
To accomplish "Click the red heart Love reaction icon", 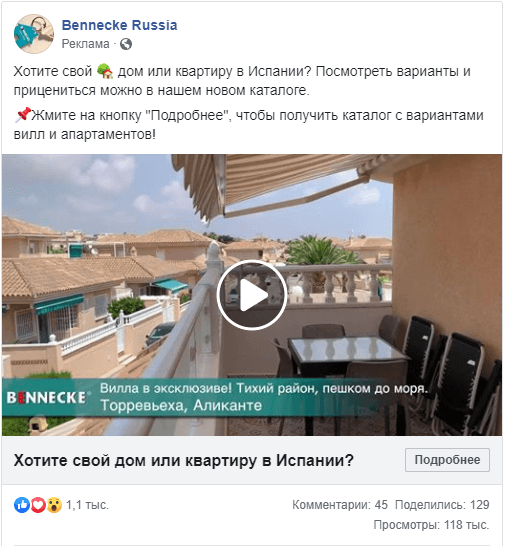I will 38,505.
